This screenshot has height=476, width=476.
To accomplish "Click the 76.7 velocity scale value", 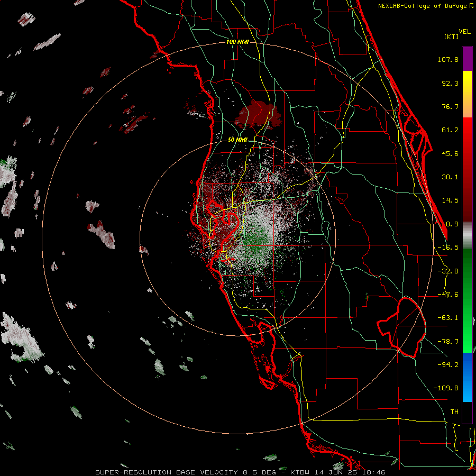I will [x=450, y=106].
